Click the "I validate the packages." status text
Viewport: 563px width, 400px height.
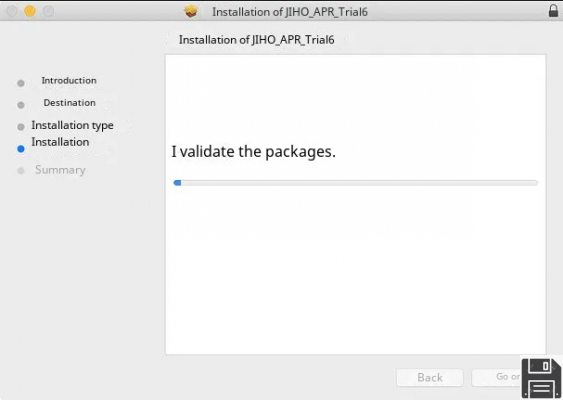[x=253, y=151]
